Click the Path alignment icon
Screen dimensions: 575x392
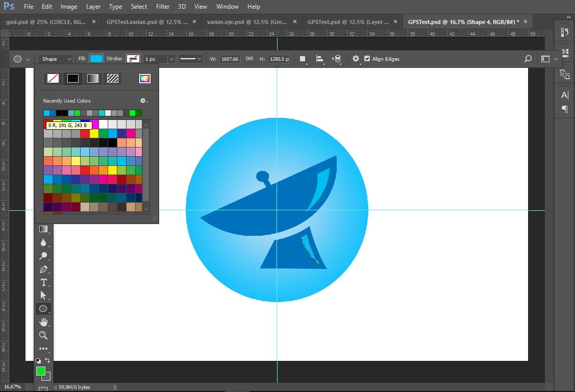(320, 59)
